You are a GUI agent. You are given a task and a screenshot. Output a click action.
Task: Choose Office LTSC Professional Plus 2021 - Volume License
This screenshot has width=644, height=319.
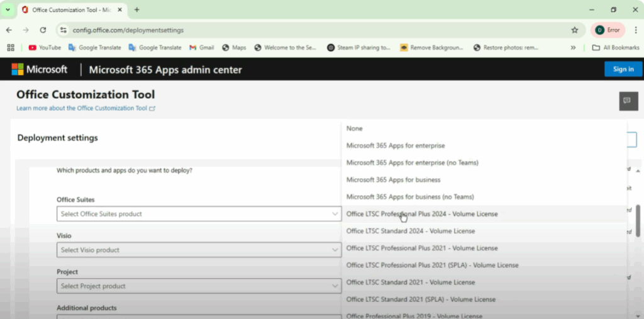click(485, 249)
